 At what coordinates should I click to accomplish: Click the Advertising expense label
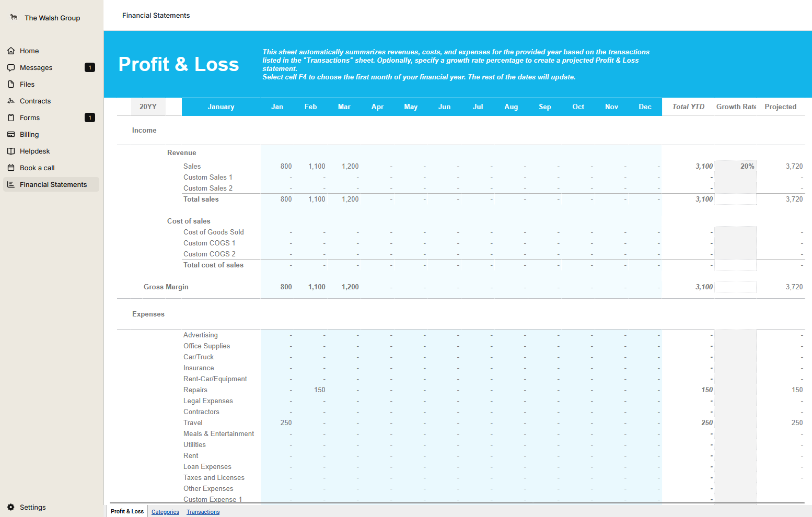tap(201, 335)
